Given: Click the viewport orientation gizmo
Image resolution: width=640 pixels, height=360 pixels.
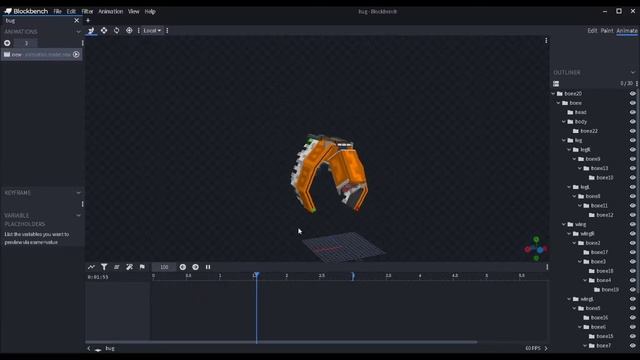Looking at the screenshot, I should pyautogui.click(x=536, y=249).
